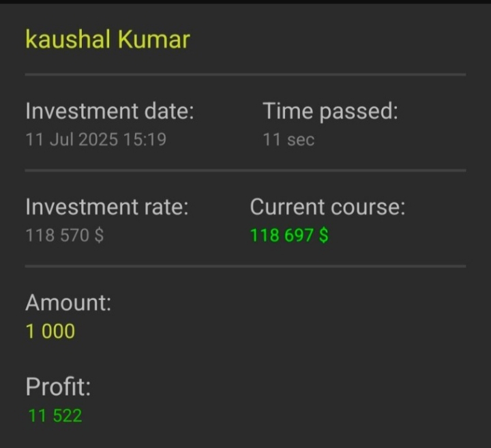
Task: Click the black strip at the top
Action: tap(245, 2)
